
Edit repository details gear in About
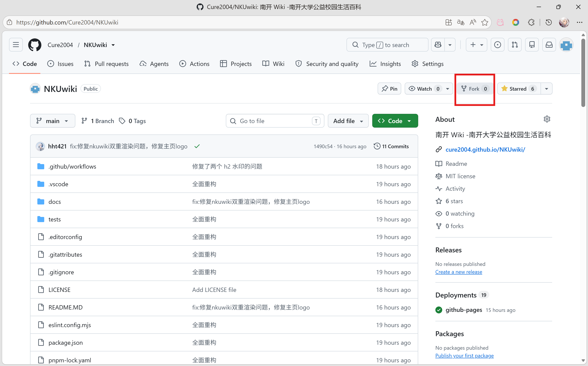pyautogui.click(x=547, y=119)
